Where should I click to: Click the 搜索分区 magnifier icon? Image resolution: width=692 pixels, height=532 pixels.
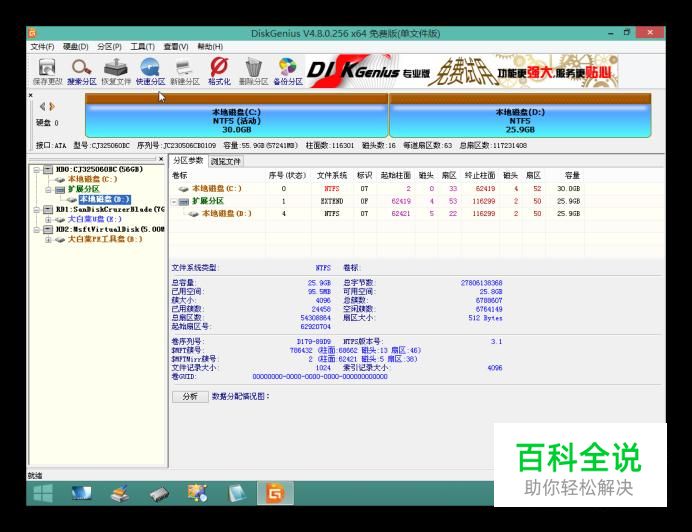point(82,71)
